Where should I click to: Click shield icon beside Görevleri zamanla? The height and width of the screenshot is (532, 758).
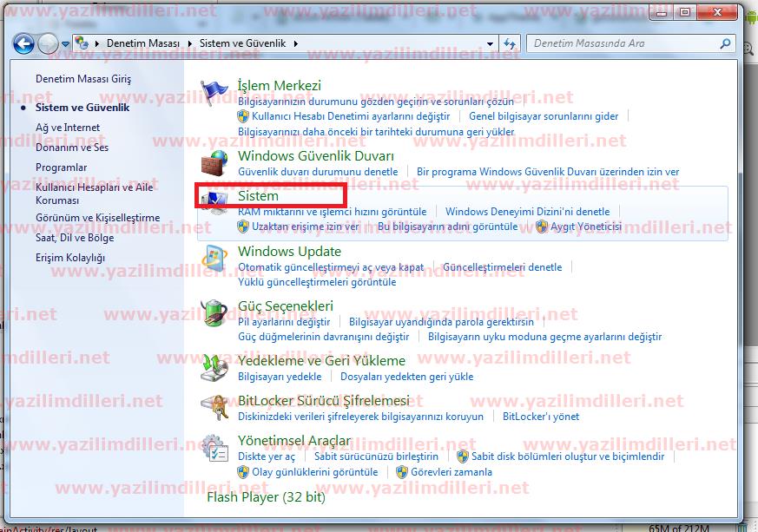point(402,472)
